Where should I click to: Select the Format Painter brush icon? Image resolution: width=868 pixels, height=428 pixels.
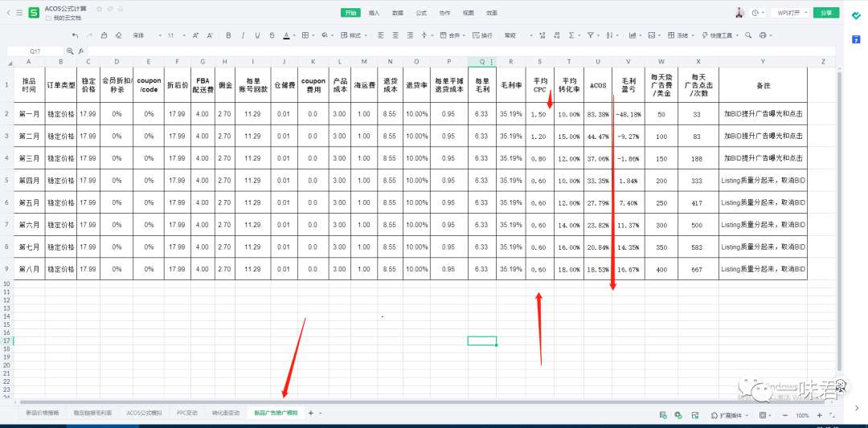pos(104,35)
